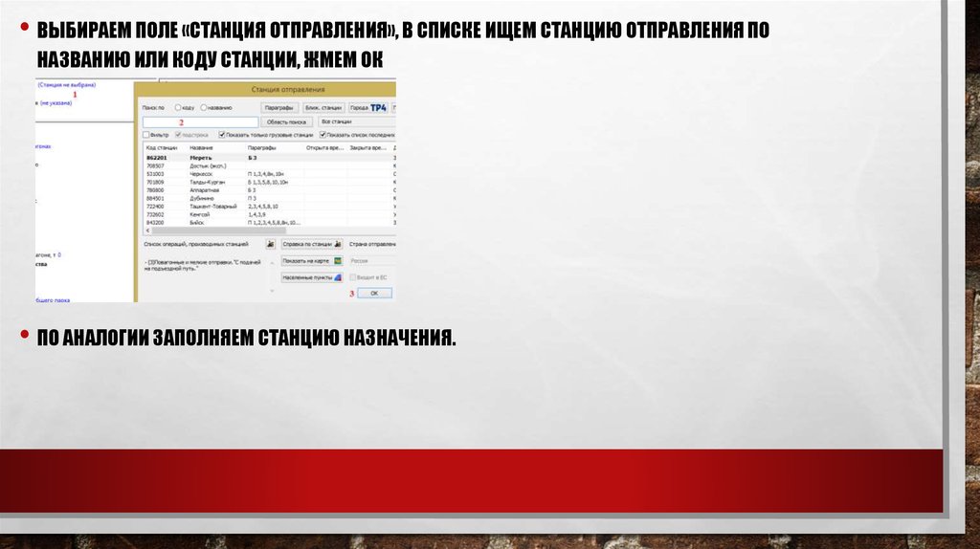
Task: Click the 'Область поиска' button
Action: [286, 121]
